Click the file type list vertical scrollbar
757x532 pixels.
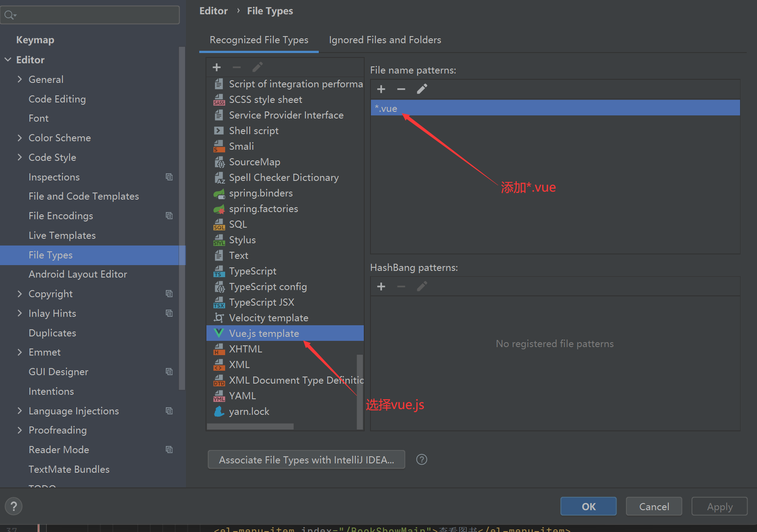[359, 392]
